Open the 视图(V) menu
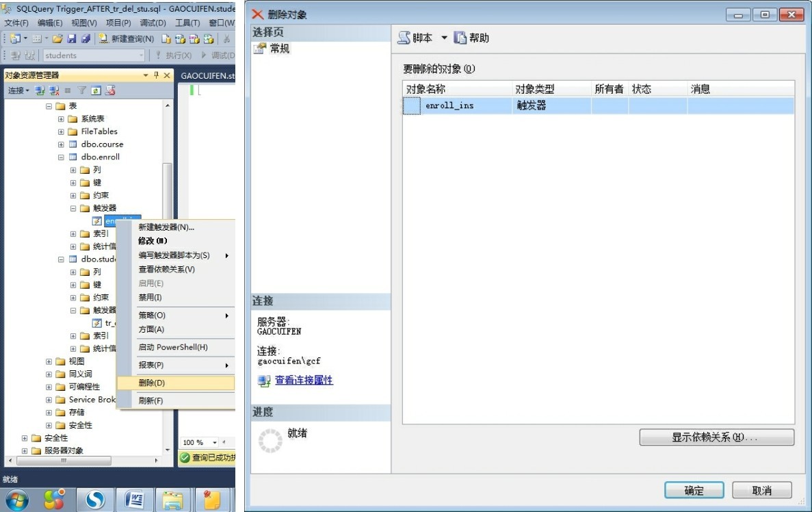Screen dimensions: 812x512 click(84, 23)
